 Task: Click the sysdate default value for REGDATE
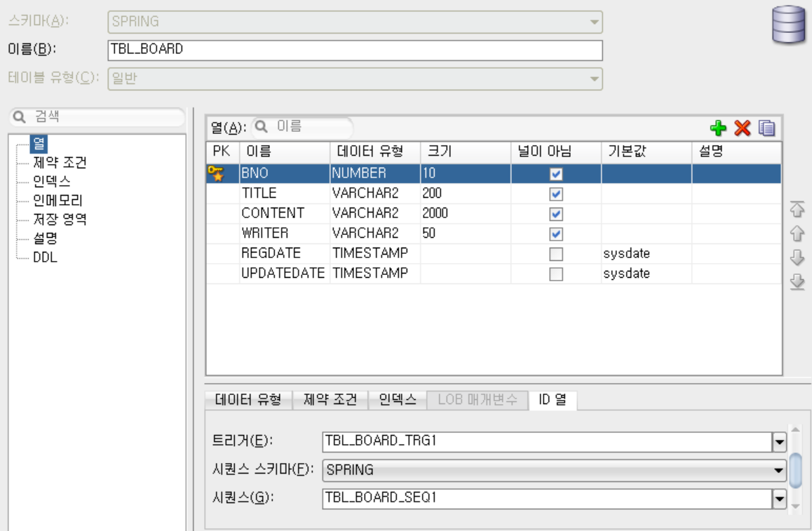(x=647, y=253)
